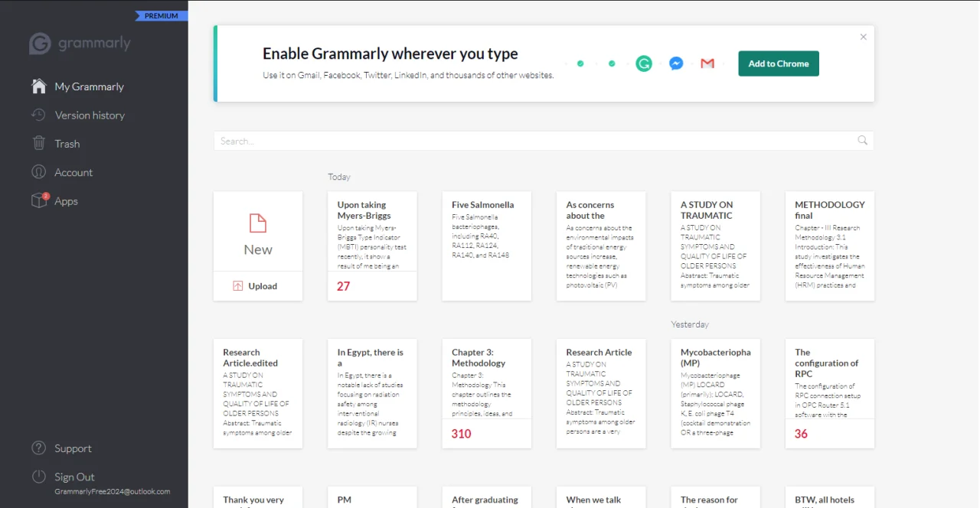Open Research Article.edited document
Image resolution: width=980 pixels, height=508 pixels.
(x=258, y=394)
